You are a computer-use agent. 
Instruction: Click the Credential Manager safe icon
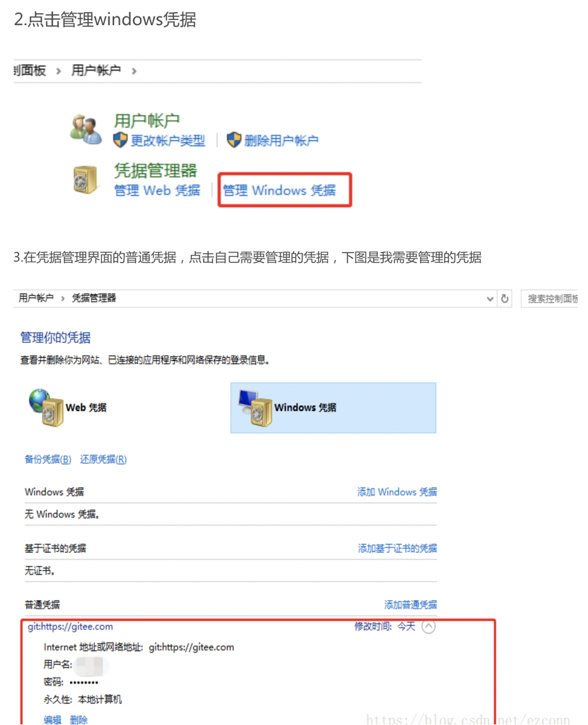click(85, 180)
